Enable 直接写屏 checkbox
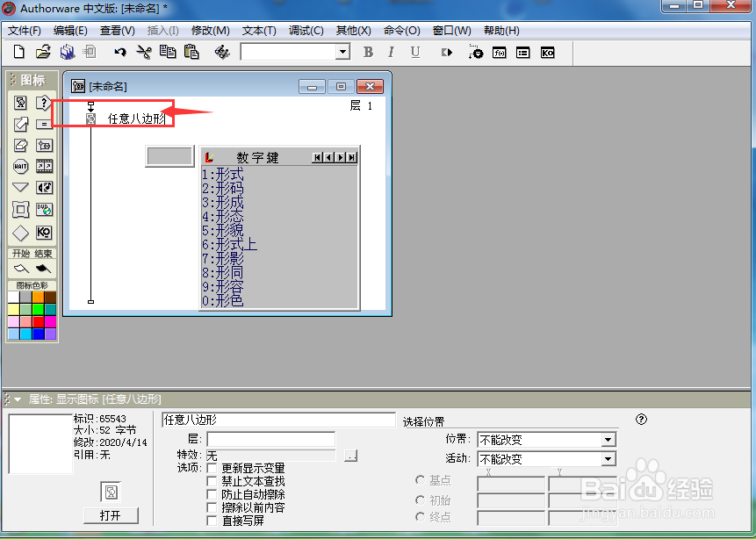Image resolution: width=756 pixels, height=539 pixels. point(212,521)
